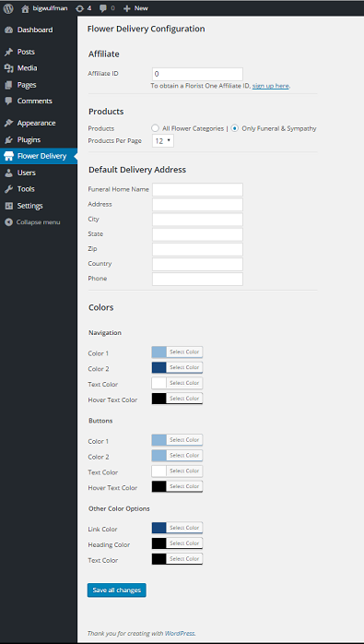
Task: Click the Settings icon in sidebar
Action: [x=8, y=206]
